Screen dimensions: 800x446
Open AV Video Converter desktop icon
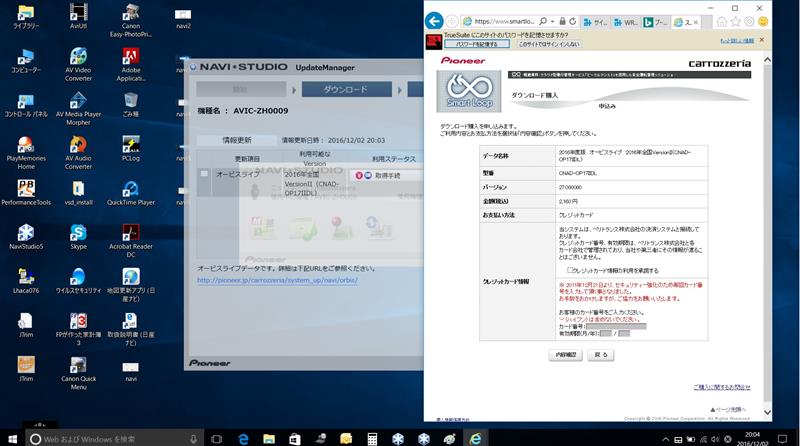pos(78,65)
